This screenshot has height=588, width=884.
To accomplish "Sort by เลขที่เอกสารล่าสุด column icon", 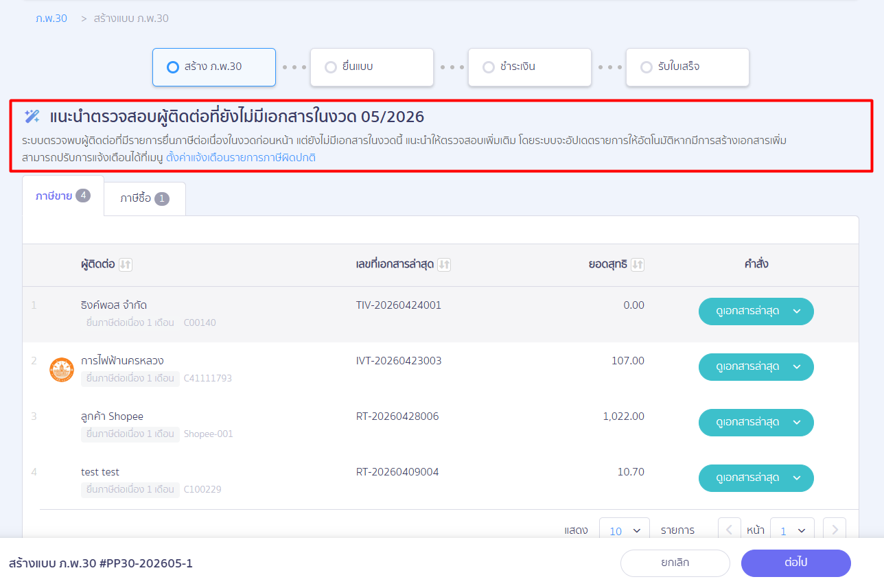I will (444, 265).
